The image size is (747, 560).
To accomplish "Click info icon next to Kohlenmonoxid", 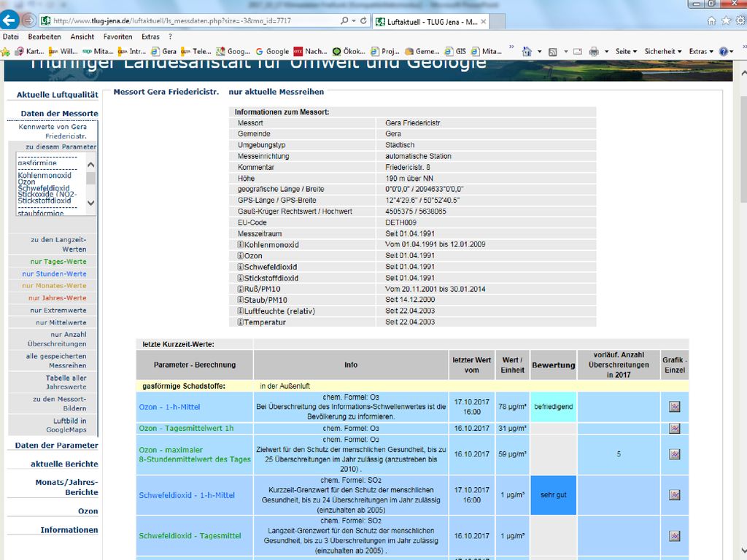I will click(241, 244).
